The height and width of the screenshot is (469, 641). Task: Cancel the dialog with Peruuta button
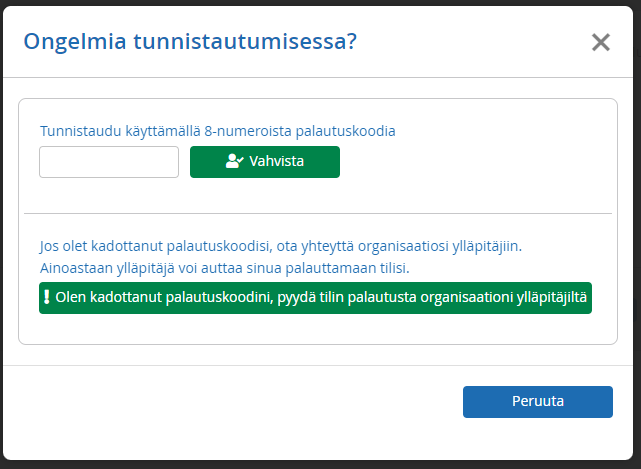(538, 402)
